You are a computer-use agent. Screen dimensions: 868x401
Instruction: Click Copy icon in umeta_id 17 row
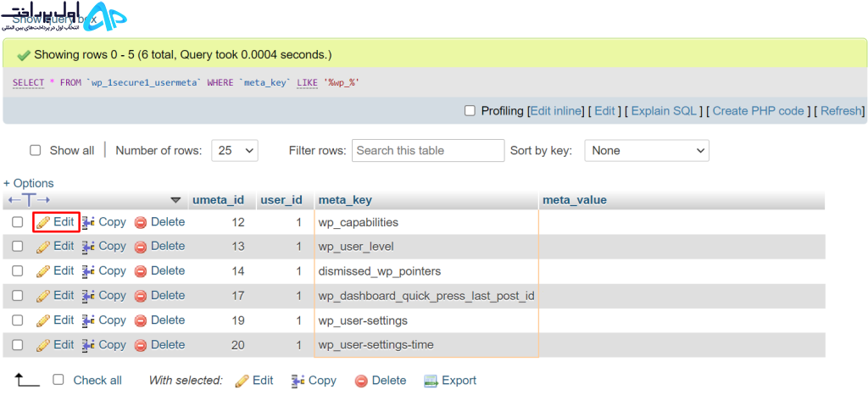tap(88, 297)
